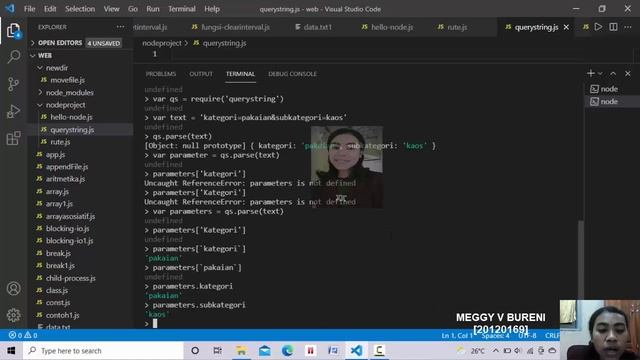Open Cortana circle on taskbar
The width and height of the screenshot is (640, 360).
195,351
